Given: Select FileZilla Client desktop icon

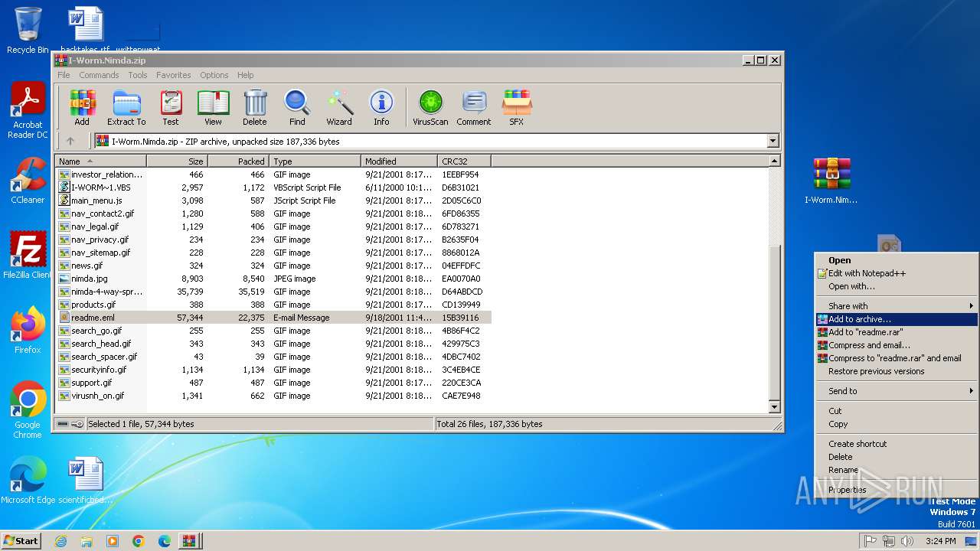Looking at the screenshot, I should click(28, 256).
